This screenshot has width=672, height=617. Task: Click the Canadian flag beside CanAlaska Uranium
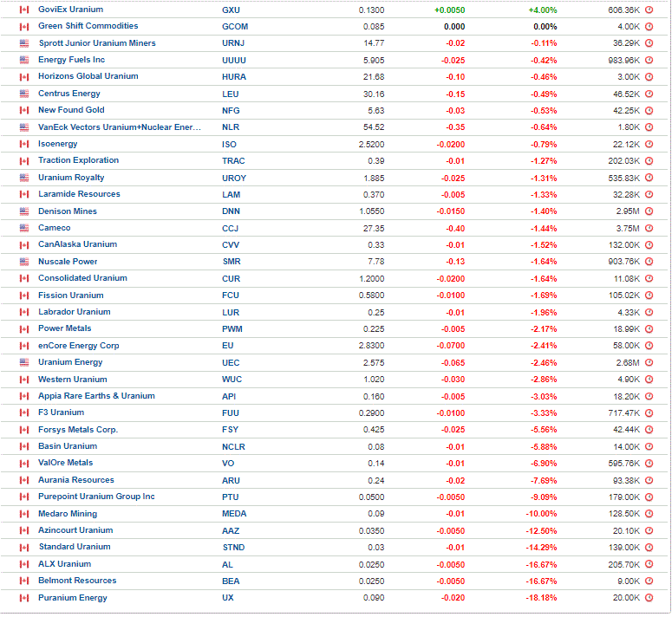click(24, 245)
